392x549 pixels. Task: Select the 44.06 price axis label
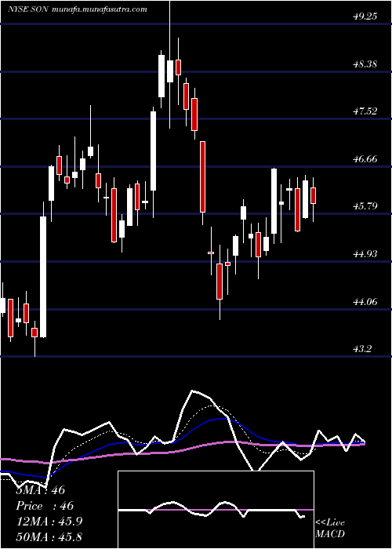365,301
